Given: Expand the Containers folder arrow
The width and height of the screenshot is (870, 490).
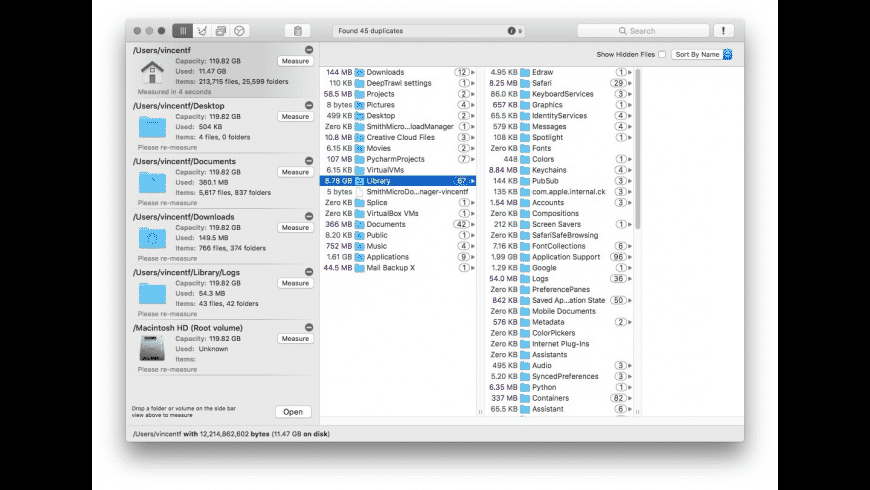Looking at the screenshot, I should click(630, 398).
